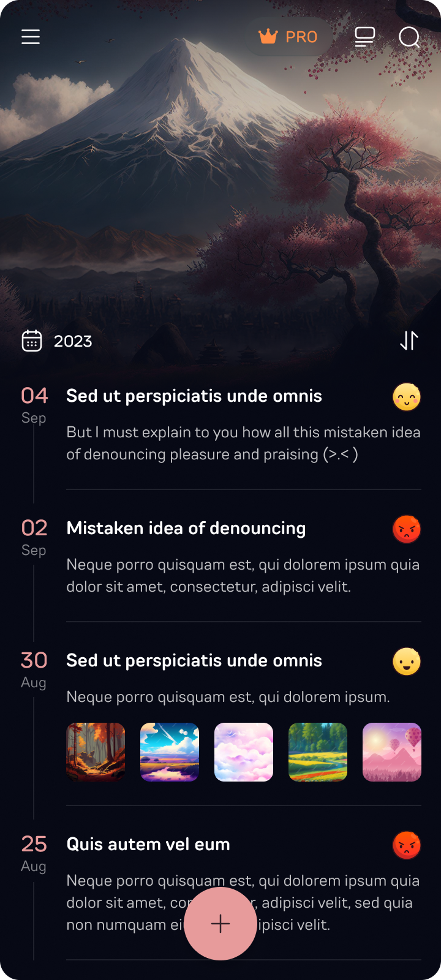Click the date marker 04 Sep on the timeline
441x980 pixels.
tap(34, 404)
